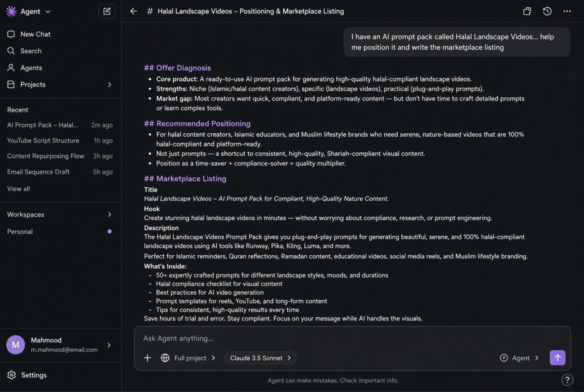Click the Marketplace Listing heading

point(185,178)
